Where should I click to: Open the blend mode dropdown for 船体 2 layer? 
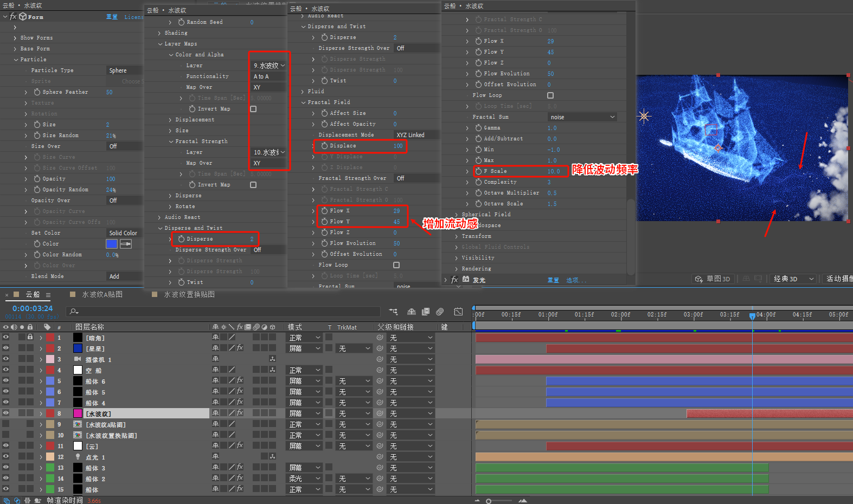pos(305,479)
